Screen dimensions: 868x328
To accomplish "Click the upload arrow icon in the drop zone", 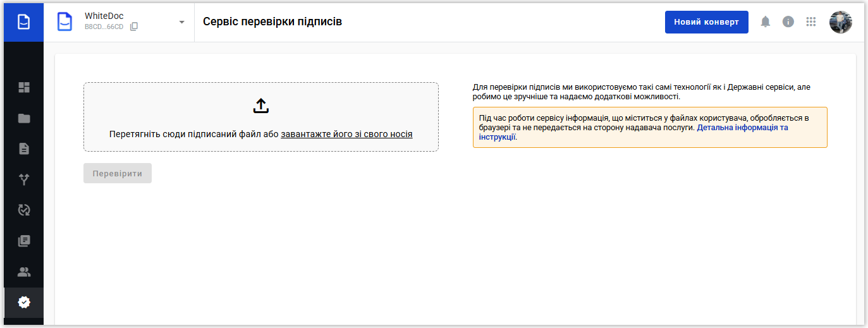I will (261, 106).
